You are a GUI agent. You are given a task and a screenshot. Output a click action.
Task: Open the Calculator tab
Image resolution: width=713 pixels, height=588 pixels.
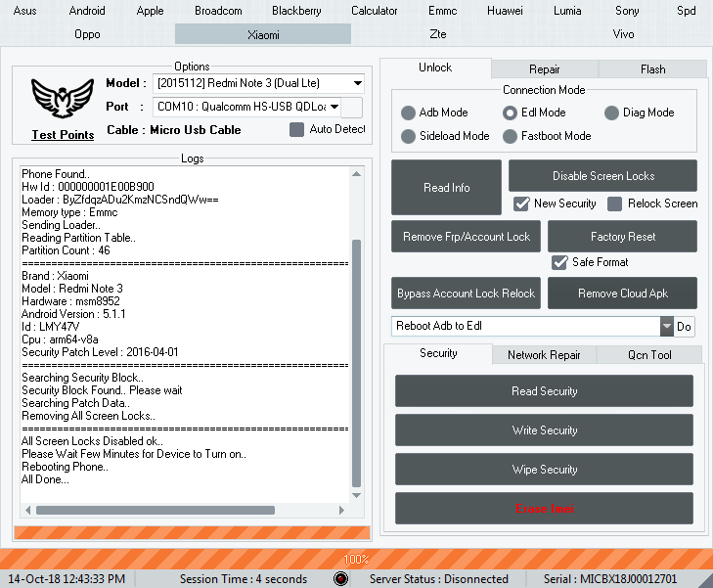tap(374, 11)
